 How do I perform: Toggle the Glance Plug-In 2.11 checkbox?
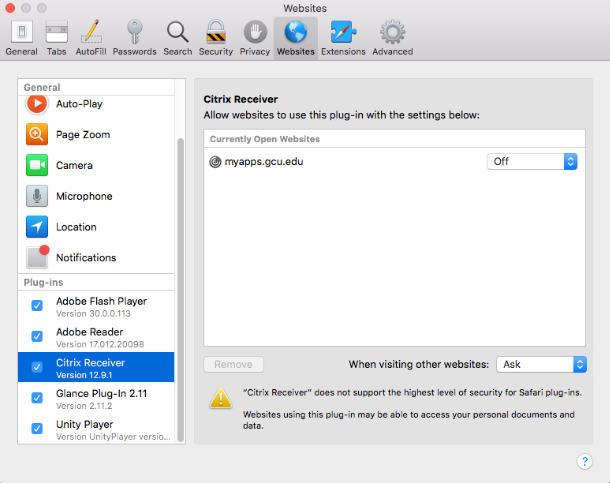37,397
